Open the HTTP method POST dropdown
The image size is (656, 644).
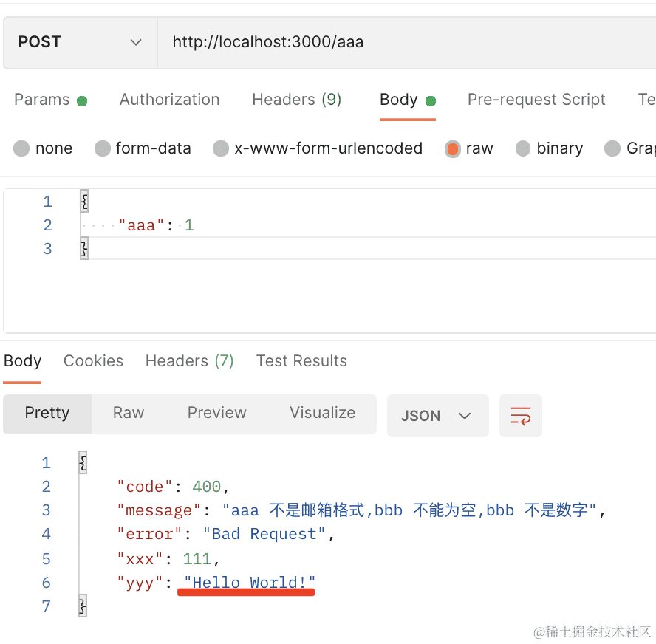(80, 42)
